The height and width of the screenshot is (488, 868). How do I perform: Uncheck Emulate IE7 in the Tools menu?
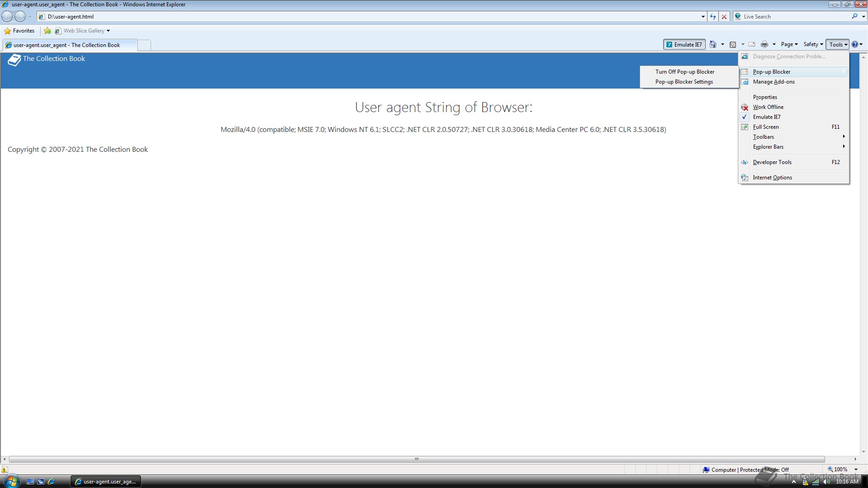[794, 117]
